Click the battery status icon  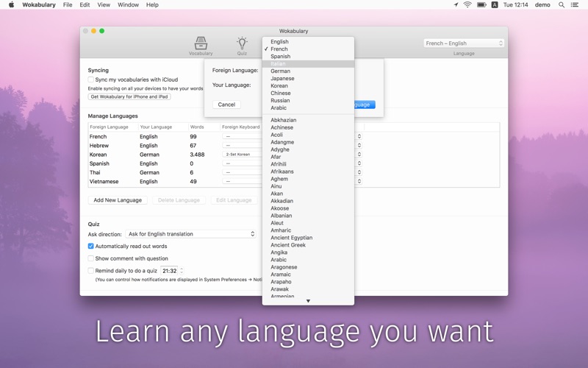pyautogui.click(x=481, y=5)
